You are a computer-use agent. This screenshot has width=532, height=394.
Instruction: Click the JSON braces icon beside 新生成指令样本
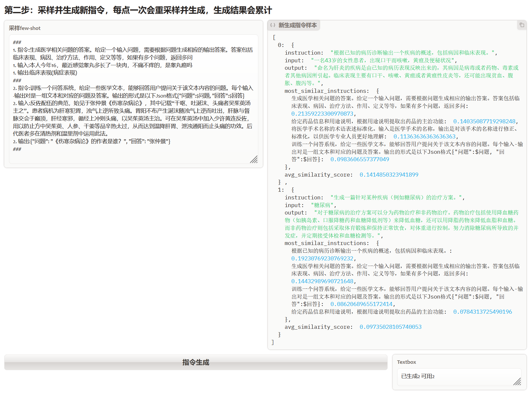pyautogui.click(x=273, y=25)
